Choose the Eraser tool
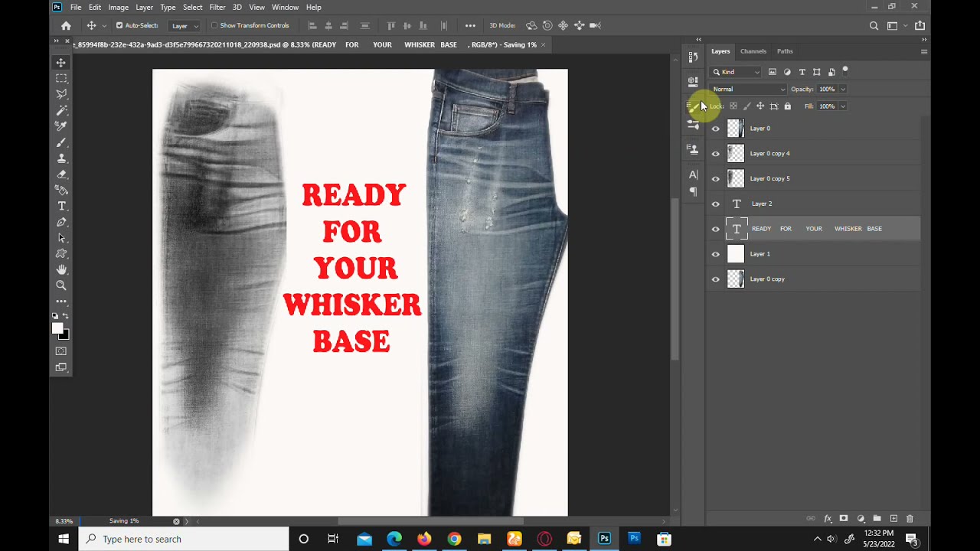 (x=61, y=174)
